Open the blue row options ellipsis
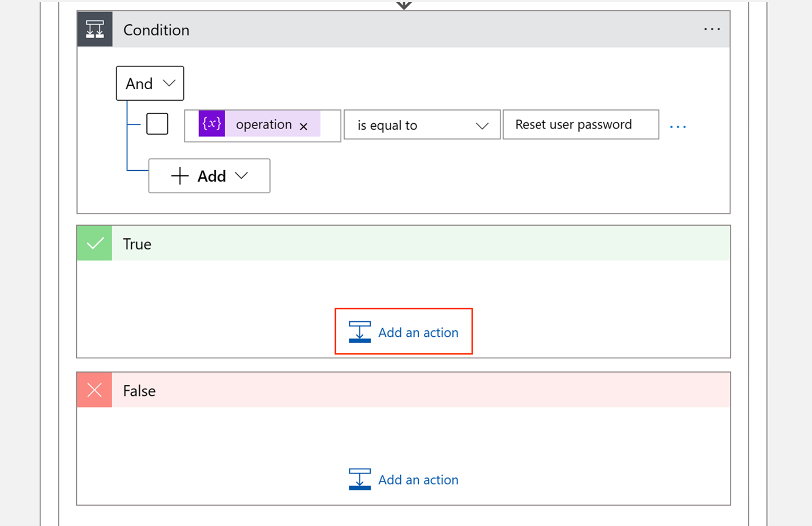The width and height of the screenshot is (812, 526). [x=678, y=126]
